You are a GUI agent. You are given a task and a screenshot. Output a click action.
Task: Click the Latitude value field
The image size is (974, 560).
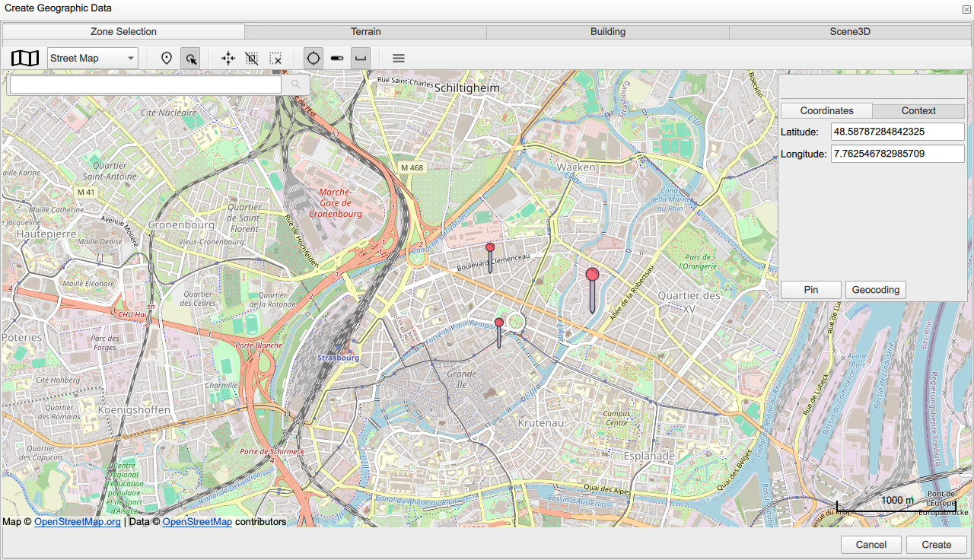[897, 132]
